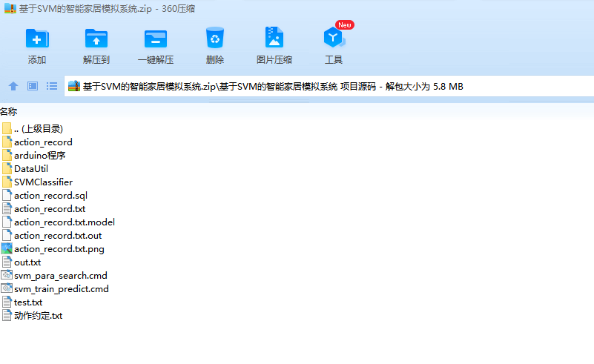594x364 pixels.
Task: Select the svm_train_predict.cmd file name
Action: (62, 289)
